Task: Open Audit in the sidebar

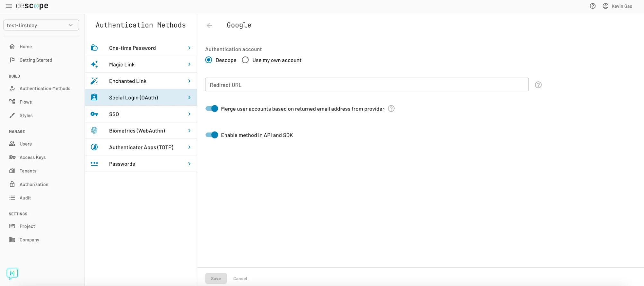Action: point(25,198)
